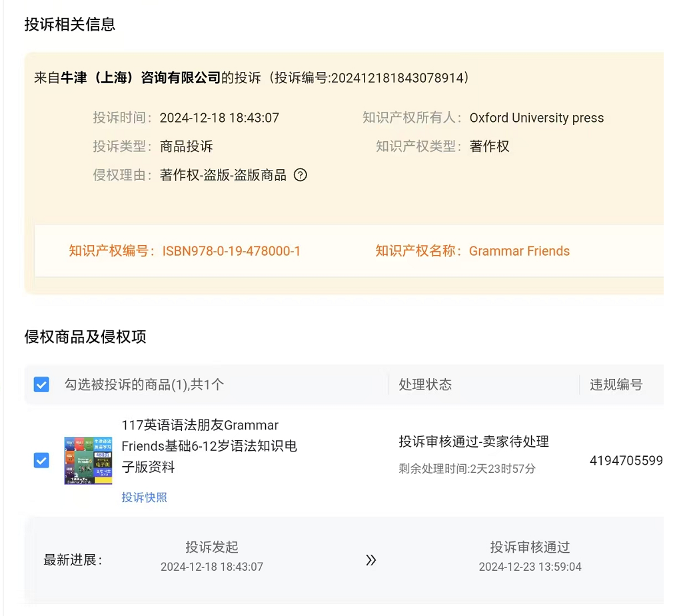Toggle the select-all products checkbox
Screen dimensions: 687x616
pyautogui.click(x=41, y=385)
